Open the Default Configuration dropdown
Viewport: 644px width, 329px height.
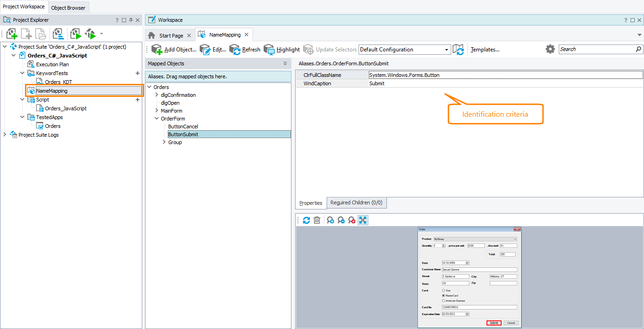pos(446,49)
